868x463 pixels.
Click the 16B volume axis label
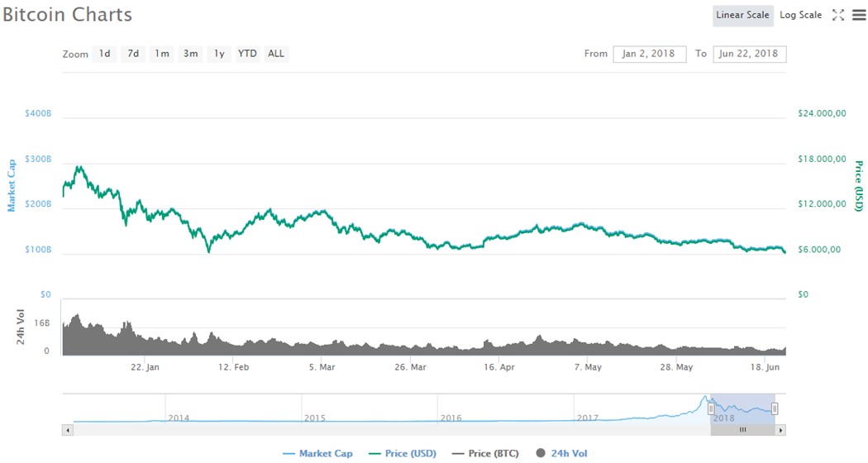click(42, 323)
